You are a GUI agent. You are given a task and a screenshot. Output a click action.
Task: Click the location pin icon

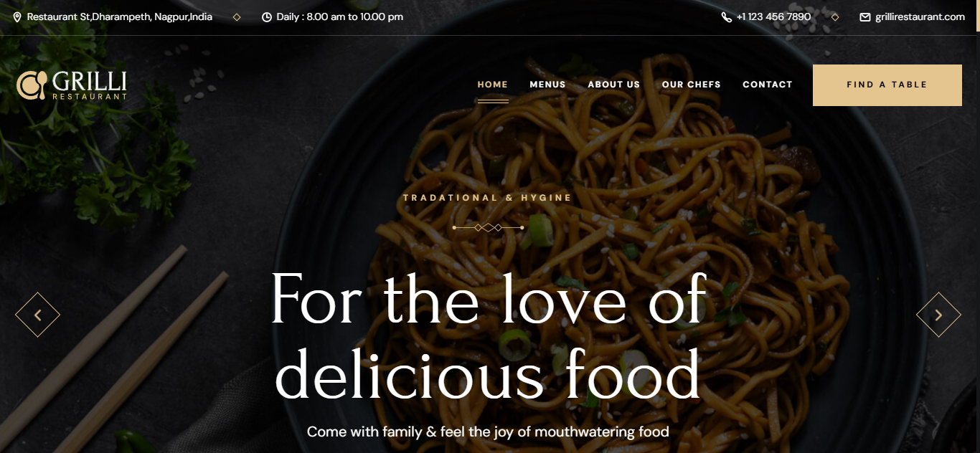(x=17, y=17)
